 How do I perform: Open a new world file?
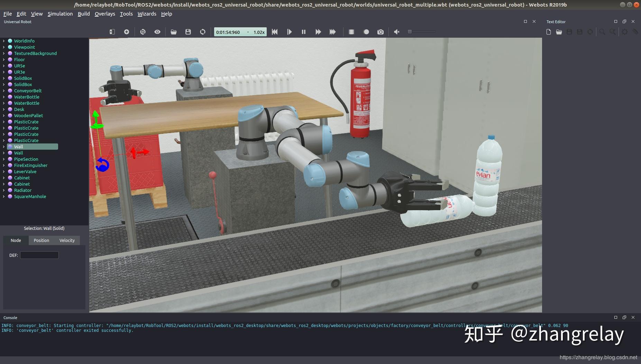pyautogui.click(x=174, y=32)
